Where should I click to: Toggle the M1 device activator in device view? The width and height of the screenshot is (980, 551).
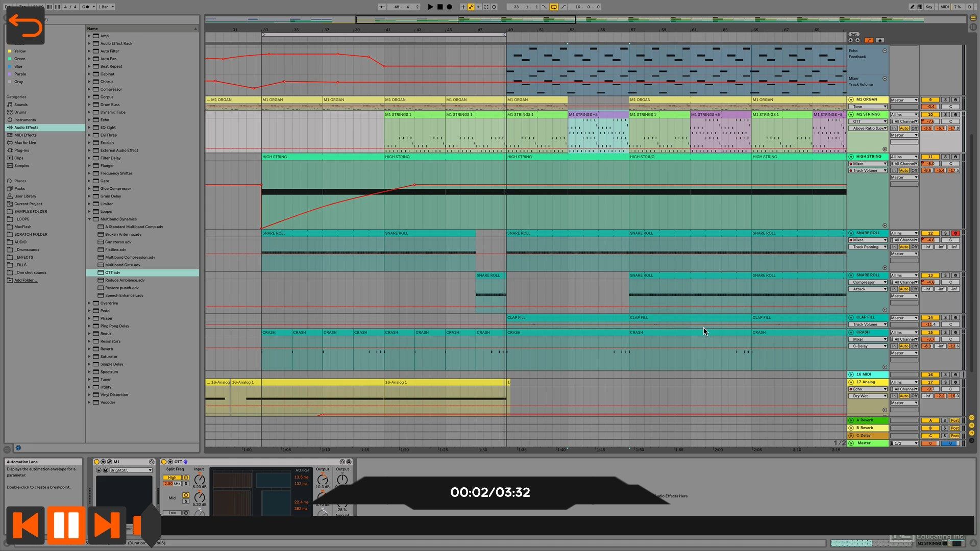click(x=96, y=462)
